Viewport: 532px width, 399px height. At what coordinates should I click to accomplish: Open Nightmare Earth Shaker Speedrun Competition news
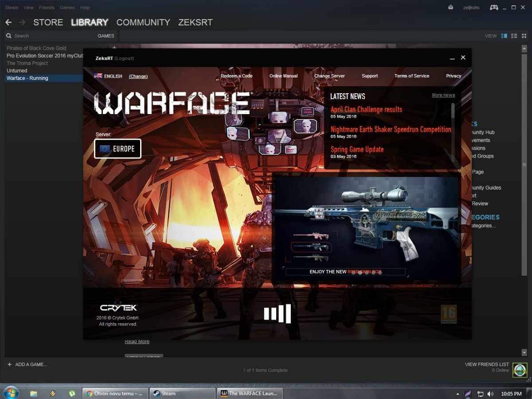(x=391, y=130)
